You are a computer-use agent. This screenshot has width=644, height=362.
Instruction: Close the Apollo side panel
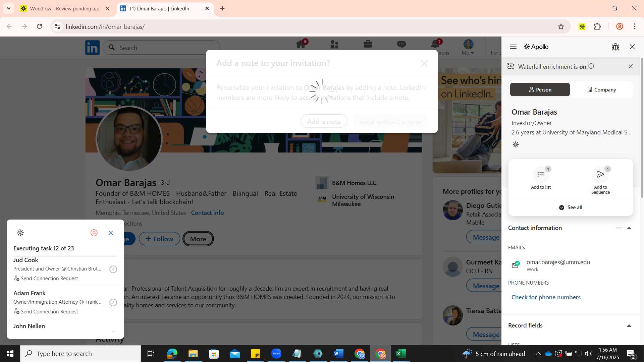click(x=632, y=47)
